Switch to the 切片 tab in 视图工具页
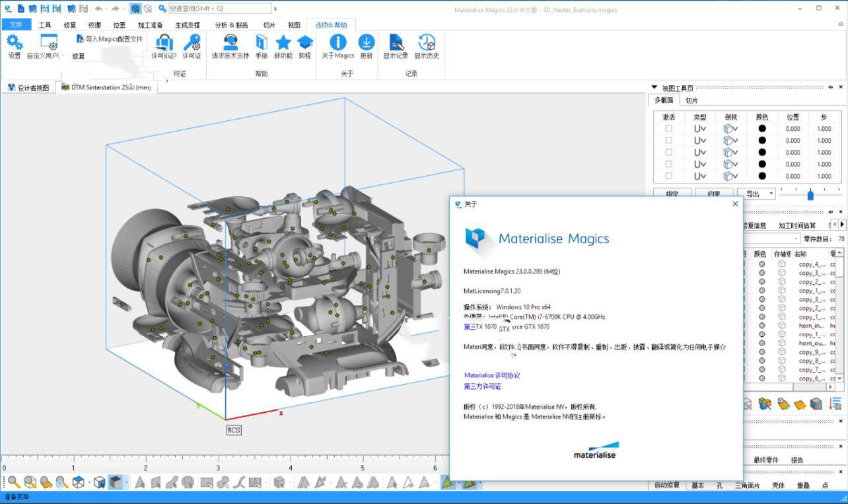Image resolution: width=848 pixels, height=504 pixels. click(x=691, y=100)
